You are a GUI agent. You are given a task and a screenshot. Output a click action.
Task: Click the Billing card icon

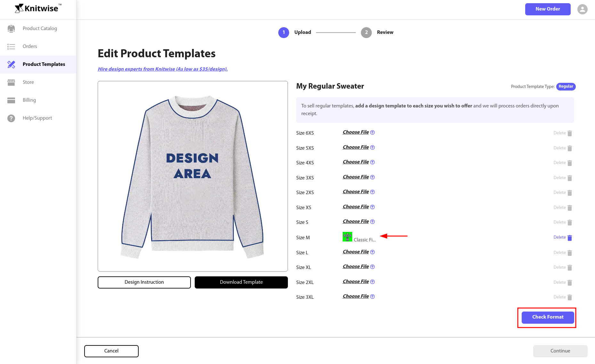pyautogui.click(x=11, y=100)
